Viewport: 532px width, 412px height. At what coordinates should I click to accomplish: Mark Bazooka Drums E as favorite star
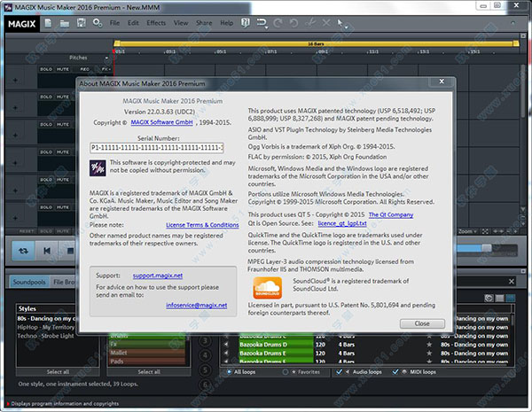point(429,354)
